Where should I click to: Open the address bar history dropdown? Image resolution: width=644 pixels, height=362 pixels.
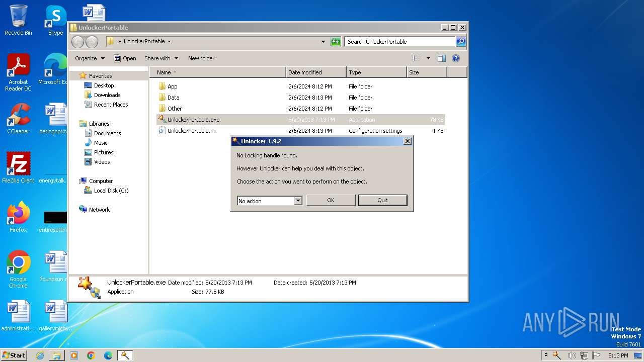coord(323,42)
